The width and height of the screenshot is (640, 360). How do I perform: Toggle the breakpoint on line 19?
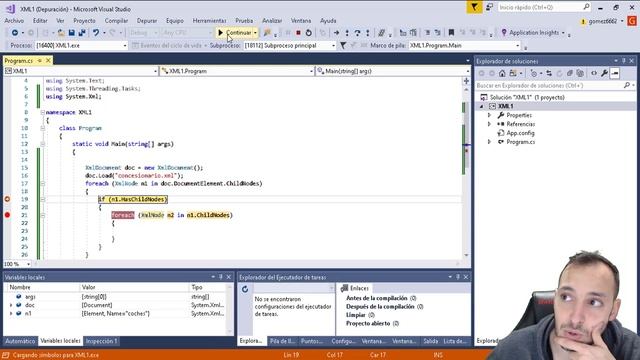[x=7, y=199]
